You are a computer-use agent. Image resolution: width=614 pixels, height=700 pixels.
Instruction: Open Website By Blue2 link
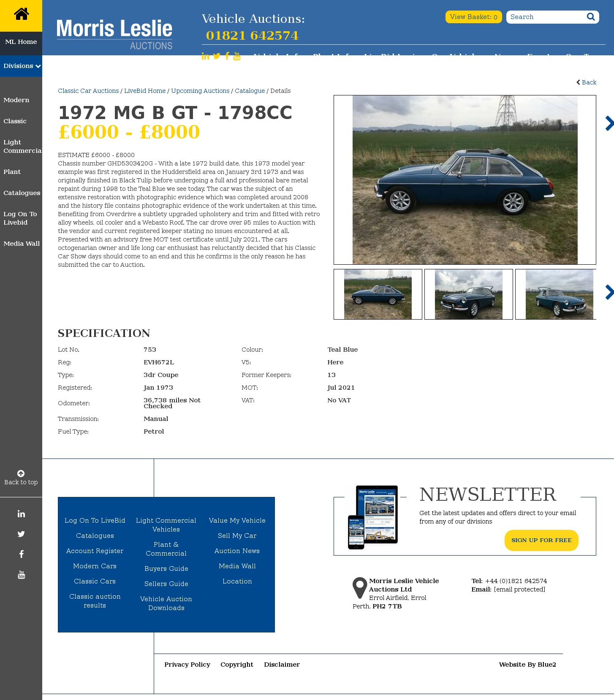coord(527,665)
